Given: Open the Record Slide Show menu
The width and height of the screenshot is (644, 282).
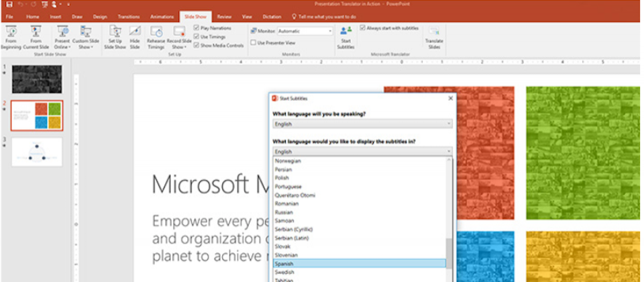Looking at the screenshot, I should [179, 38].
